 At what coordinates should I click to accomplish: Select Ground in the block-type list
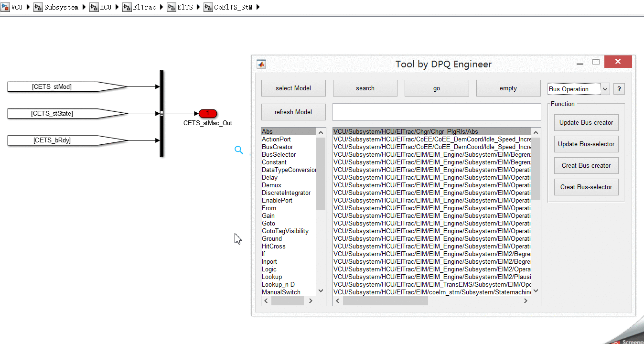tap(289, 238)
